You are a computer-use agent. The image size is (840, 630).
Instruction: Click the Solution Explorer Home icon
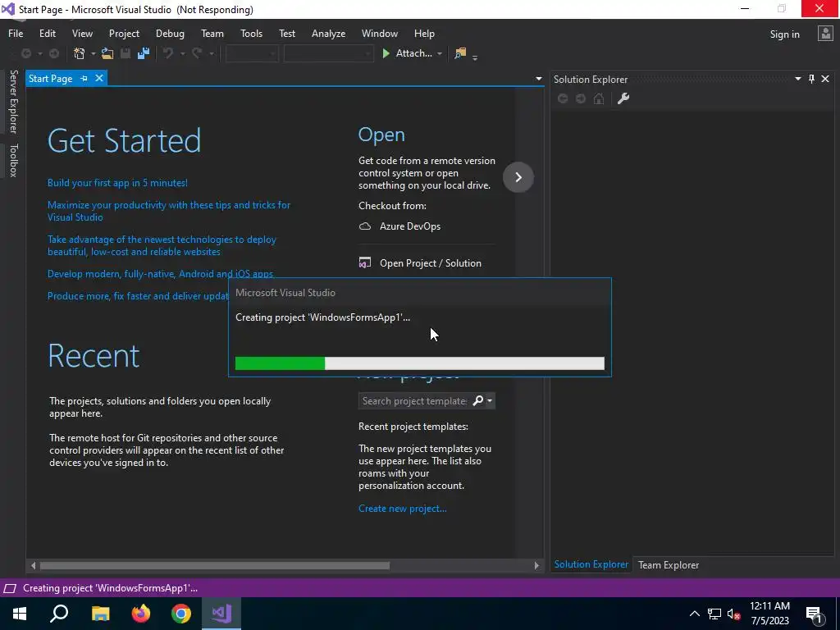point(598,98)
